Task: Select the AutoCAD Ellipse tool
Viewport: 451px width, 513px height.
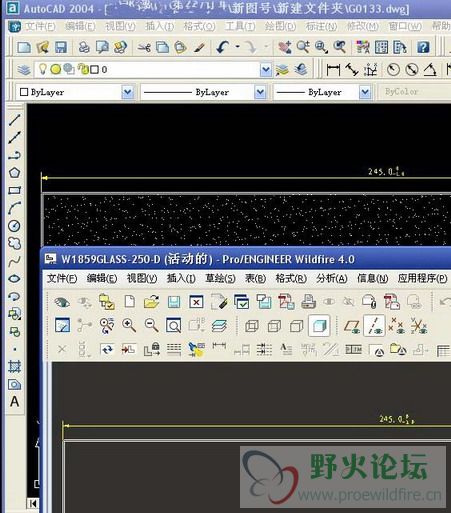Action: tap(14, 279)
